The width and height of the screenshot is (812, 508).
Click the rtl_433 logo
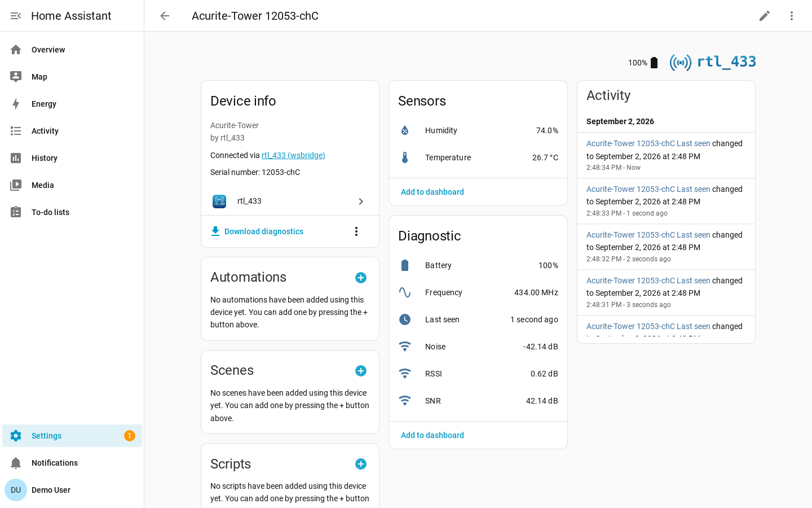tap(713, 62)
